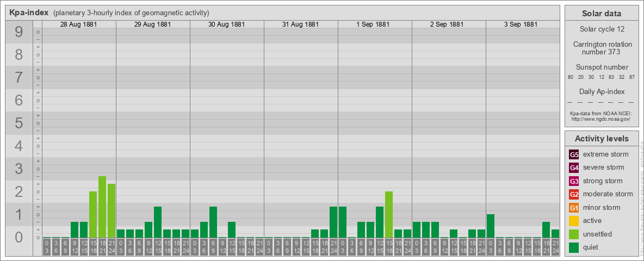Click the sunspot value 80

(x=571, y=77)
